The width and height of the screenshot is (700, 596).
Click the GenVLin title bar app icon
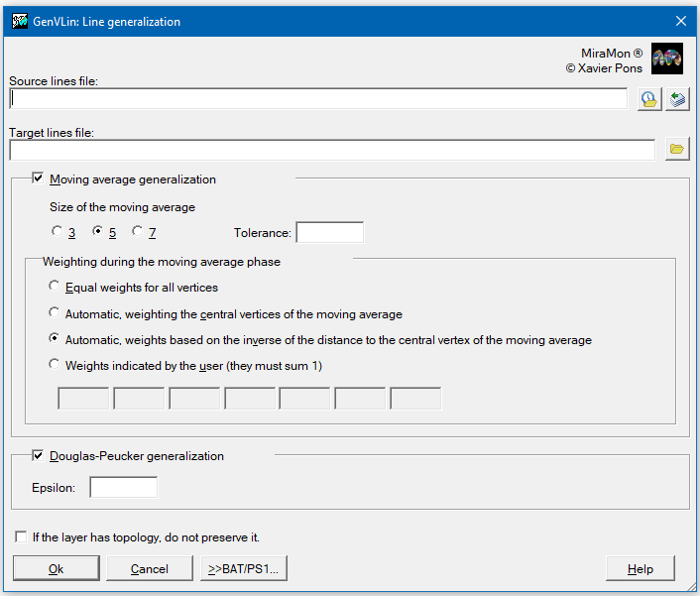click(x=20, y=21)
